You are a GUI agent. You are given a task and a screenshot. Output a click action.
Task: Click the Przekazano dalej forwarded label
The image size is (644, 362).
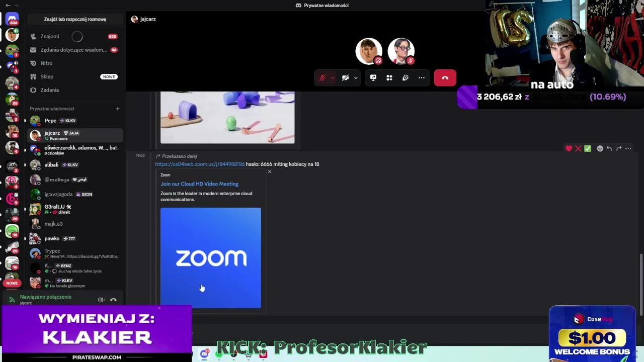click(x=180, y=156)
